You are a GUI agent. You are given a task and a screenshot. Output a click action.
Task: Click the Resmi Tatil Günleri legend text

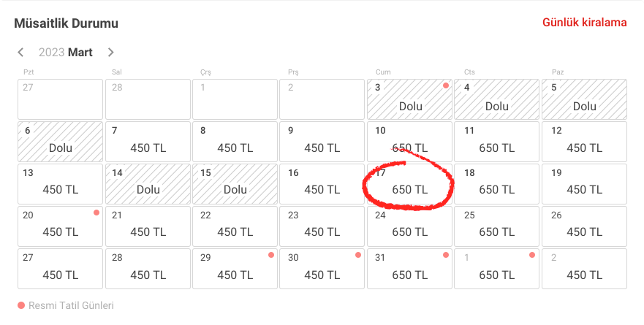[71, 305]
